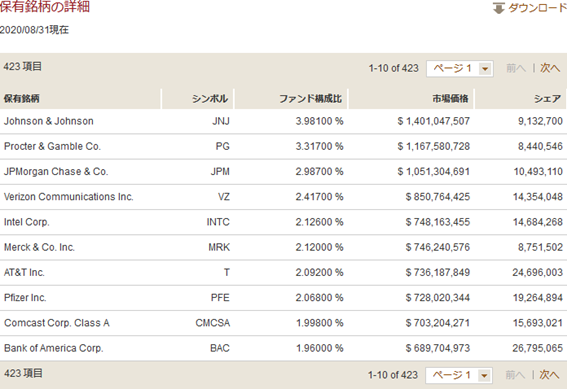
Task: Click the 2.98700 % fund weight
Action: pyautogui.click(x=319, y=172)
